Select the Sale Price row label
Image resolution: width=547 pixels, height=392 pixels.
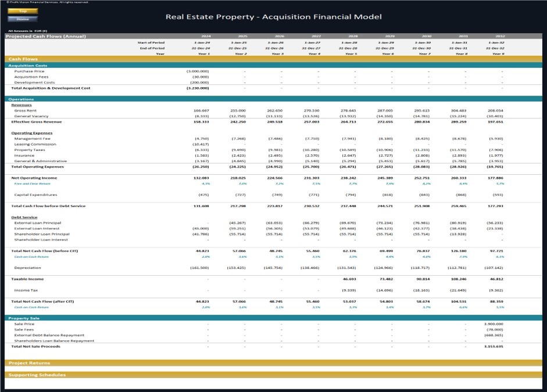coord(24,324)
